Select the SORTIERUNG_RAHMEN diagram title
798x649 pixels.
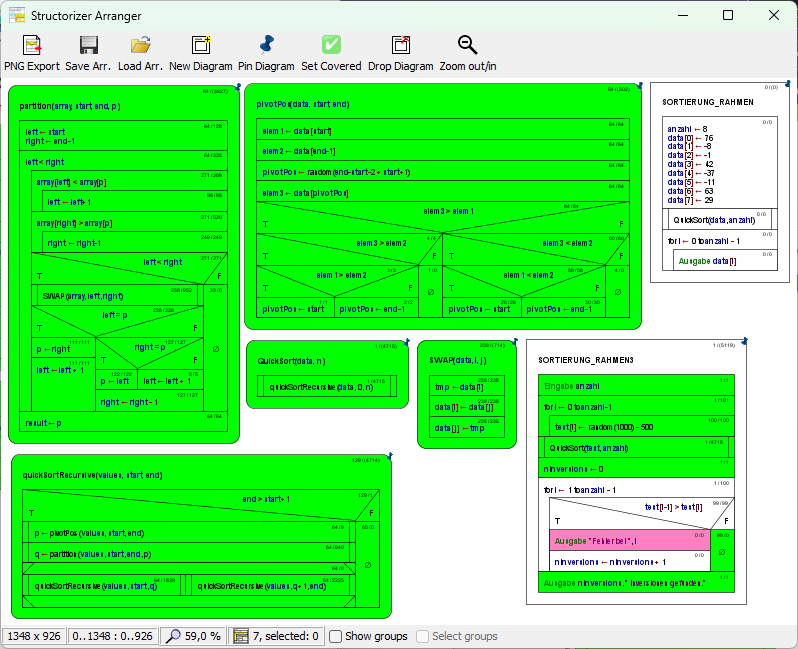pyautogui.click(x=708, y=102)
